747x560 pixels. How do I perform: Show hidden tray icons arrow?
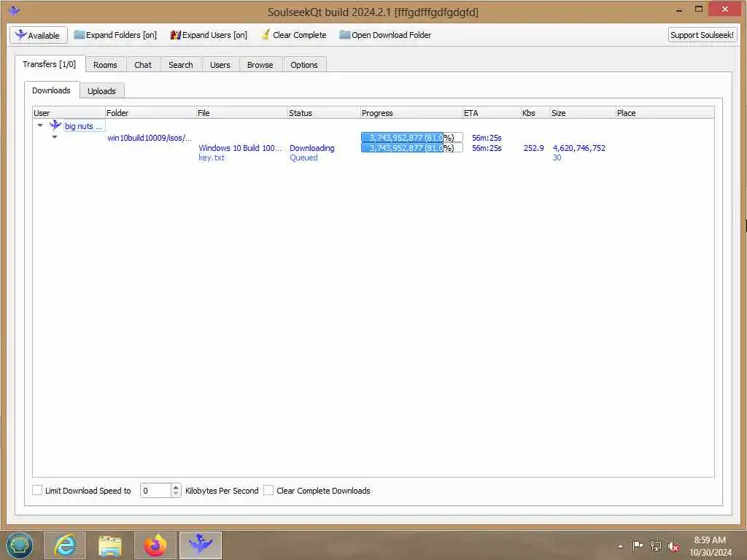[x=620, y=546]
